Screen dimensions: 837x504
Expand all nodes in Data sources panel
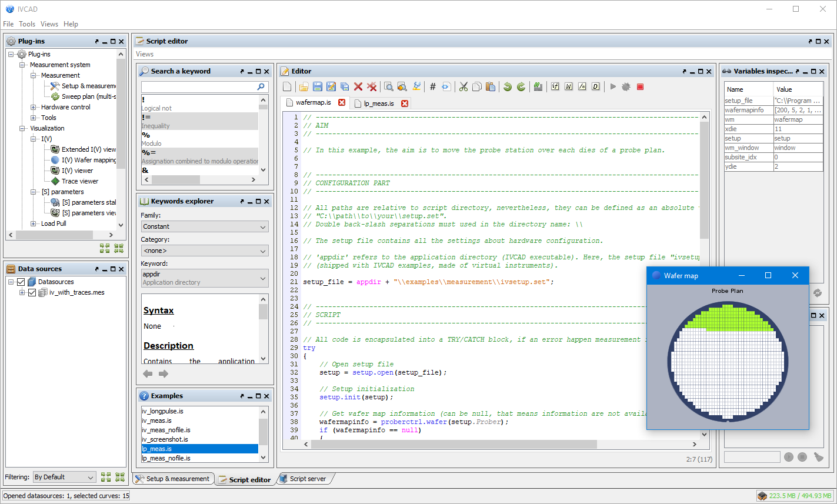[x=105, y=477]
